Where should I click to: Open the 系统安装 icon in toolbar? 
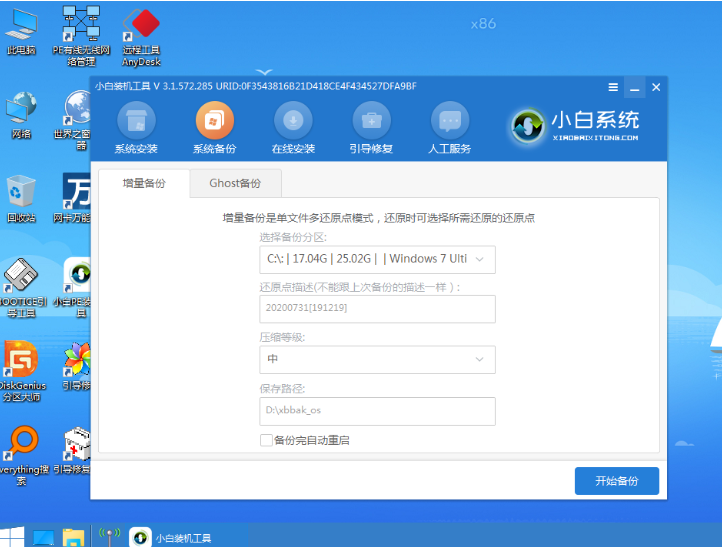point(136,121)
